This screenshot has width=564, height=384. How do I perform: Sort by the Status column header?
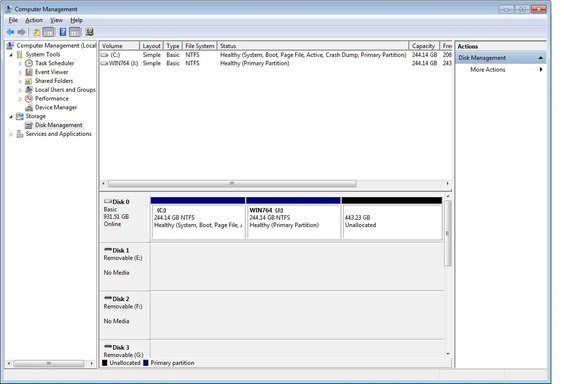pos(313,46)
